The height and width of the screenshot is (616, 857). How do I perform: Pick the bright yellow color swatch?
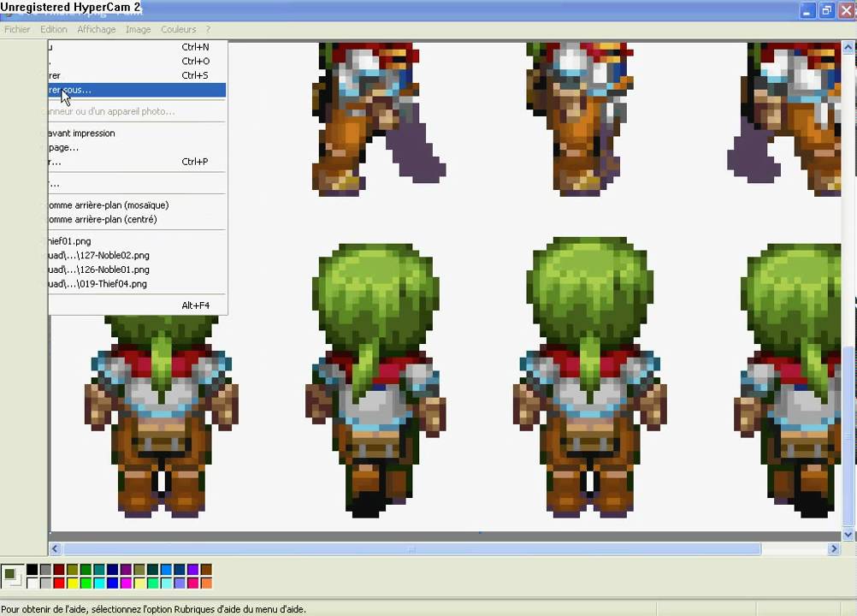pyautogui.click(x=72, y=583)
